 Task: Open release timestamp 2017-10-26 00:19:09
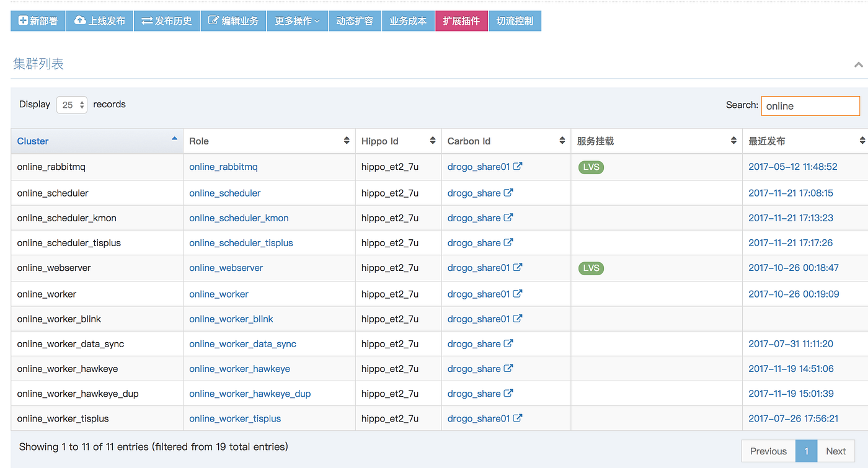pyautogui.click(x=794, y=294)
